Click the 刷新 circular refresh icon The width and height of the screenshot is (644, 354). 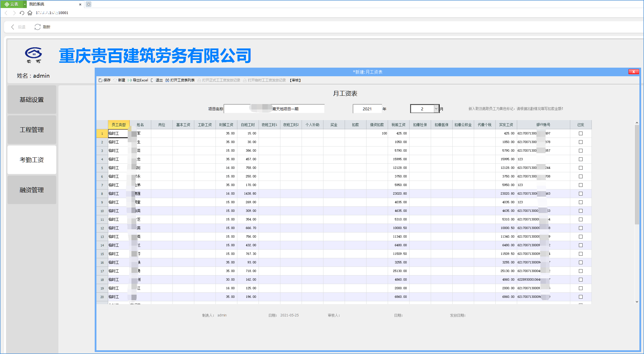click(38, 27)
